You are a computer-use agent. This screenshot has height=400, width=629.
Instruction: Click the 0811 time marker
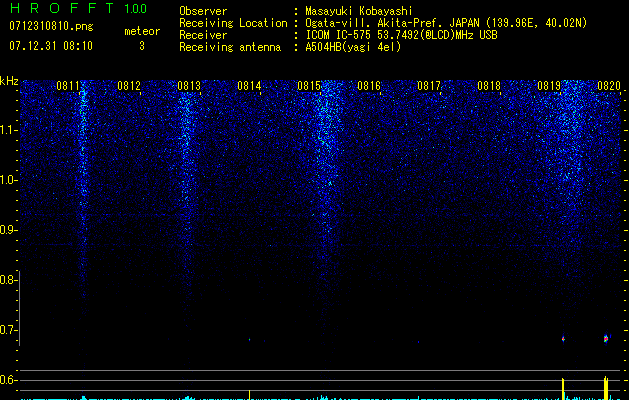click(x=68, y=86)
